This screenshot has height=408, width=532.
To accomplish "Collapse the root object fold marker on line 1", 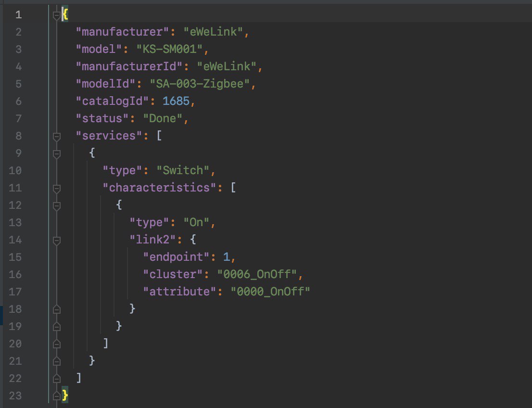I will click(57, 15).
